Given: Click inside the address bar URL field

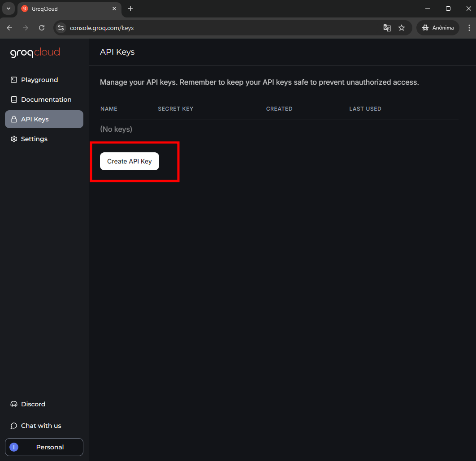Looking at the screenshot, I should pos(179,28).
